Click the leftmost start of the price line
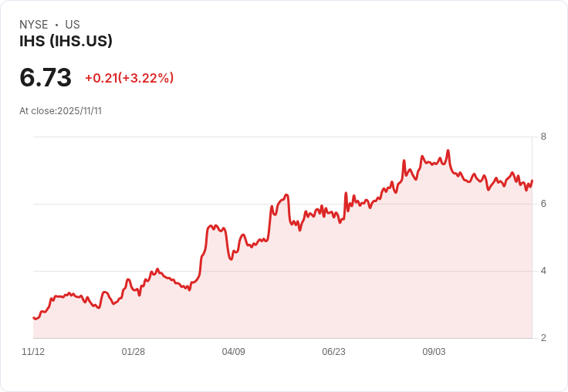This screenshot has width=568, height=392. (x=34, y=317)
